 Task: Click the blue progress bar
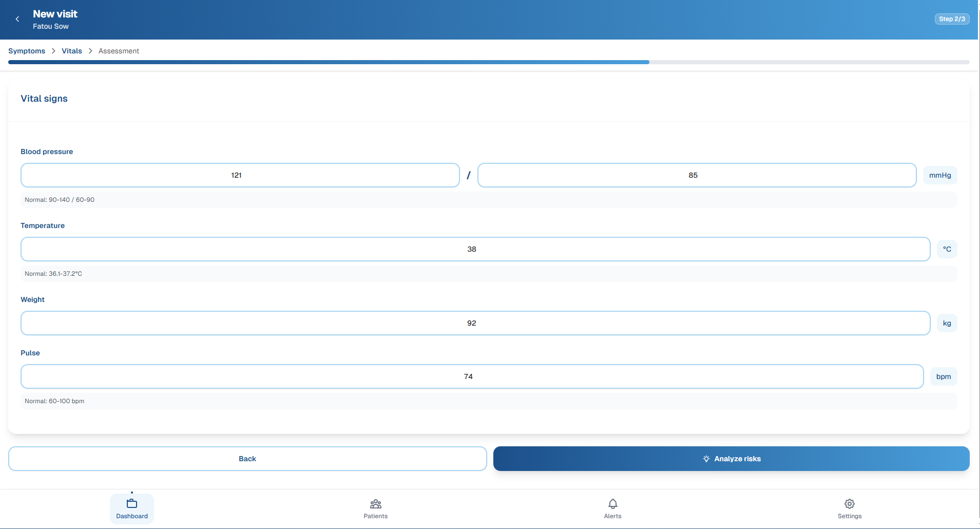point(329,62)
